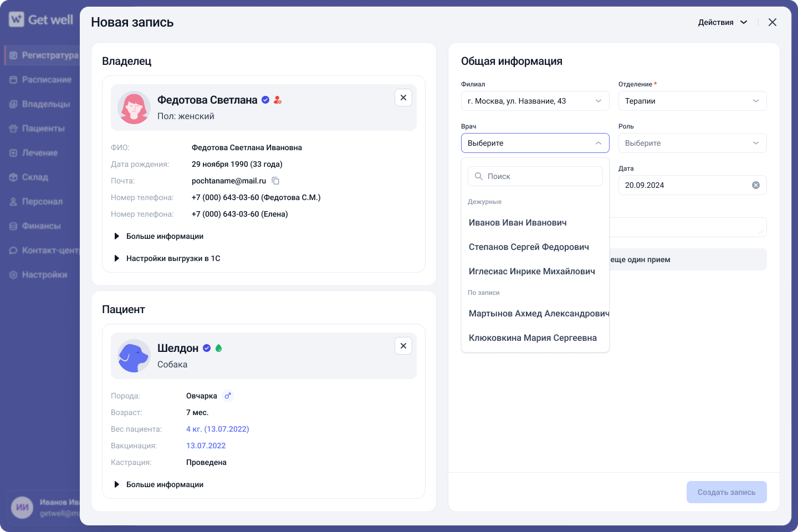
Task: Copy the pochtaname@mail.ru email
Action: pyautogui.click(x=275, y=181)
